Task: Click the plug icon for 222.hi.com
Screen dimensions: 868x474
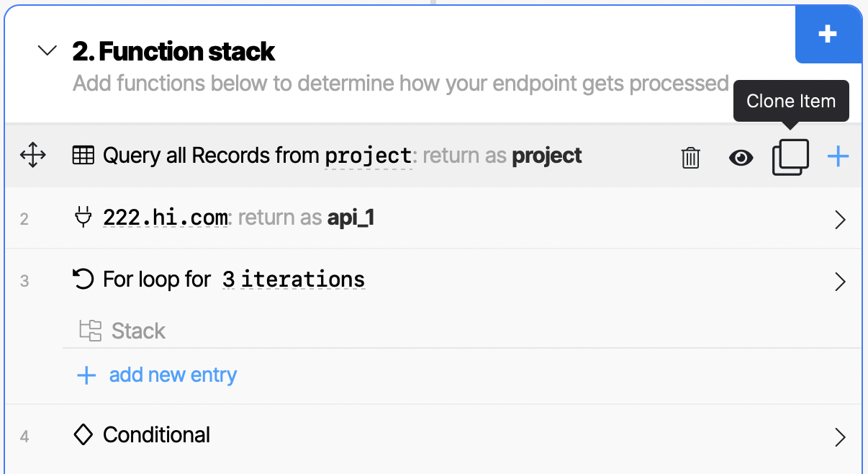Action: (83, 217)
